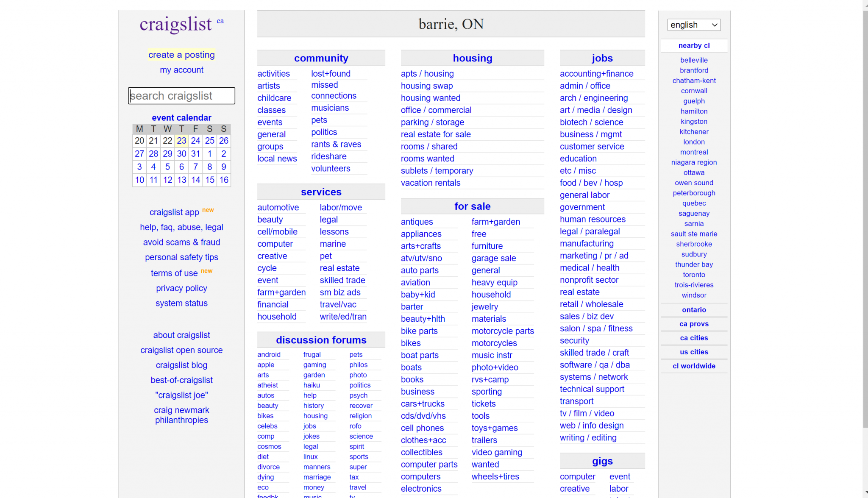Open skilled trade services category
Screen dimensions: 868x498
pyautogui.click(x=342, y=281)
